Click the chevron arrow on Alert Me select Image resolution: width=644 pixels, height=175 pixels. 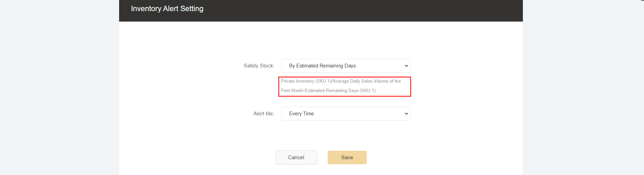tap(406, 114)
